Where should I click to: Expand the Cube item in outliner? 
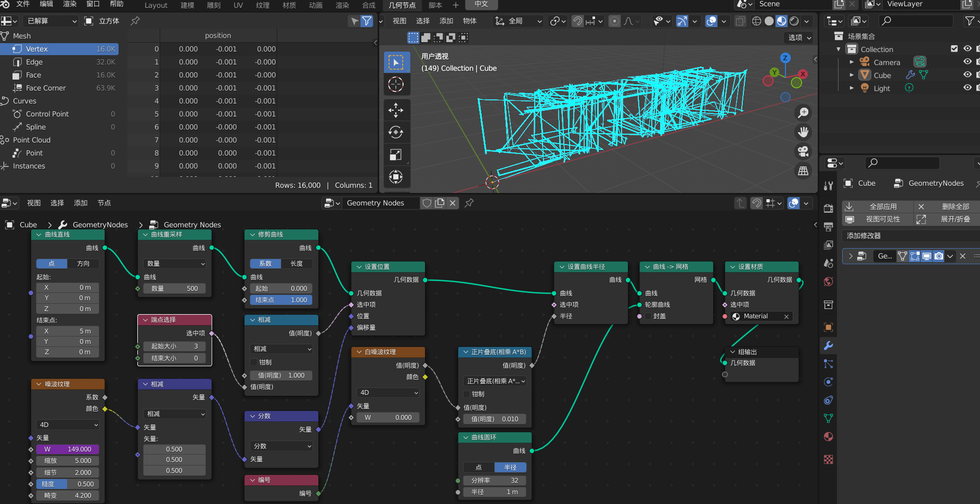point(852,75)
